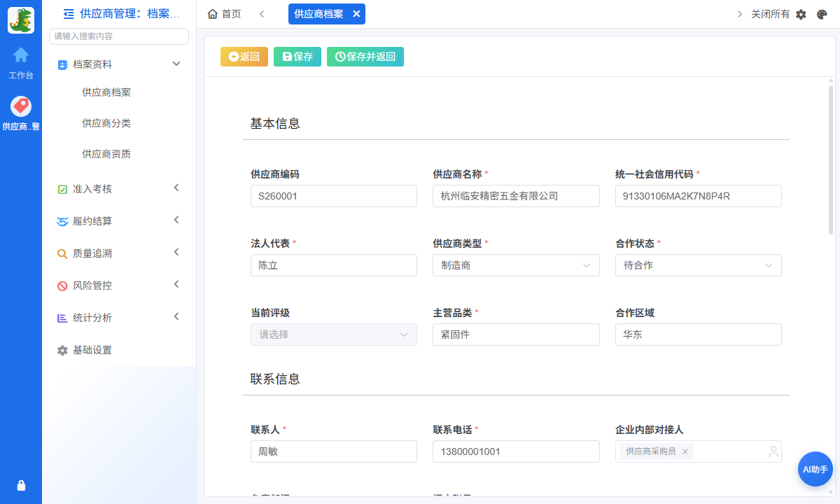Collapse the sidebar menu icon beside 供应商管理

(x=69, y=13)
